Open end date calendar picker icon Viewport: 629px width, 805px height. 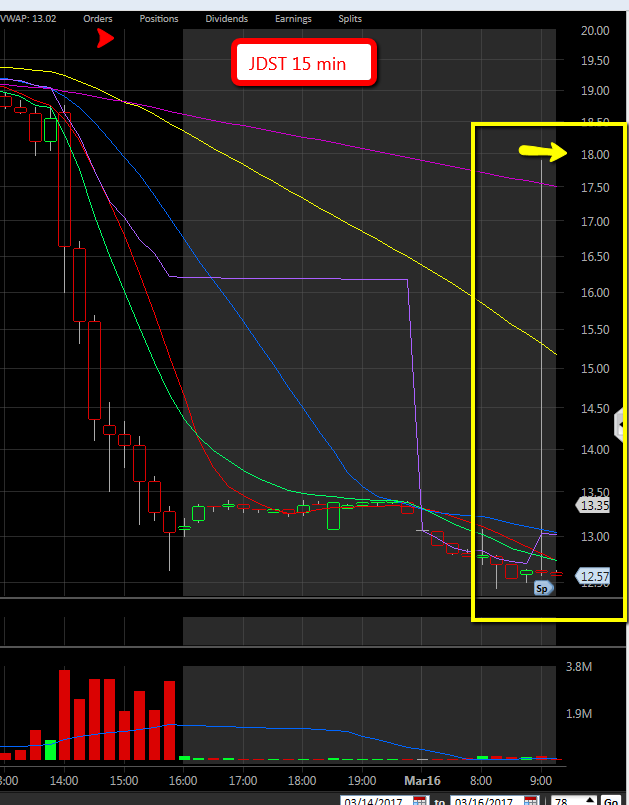click(x=528, y=802)
